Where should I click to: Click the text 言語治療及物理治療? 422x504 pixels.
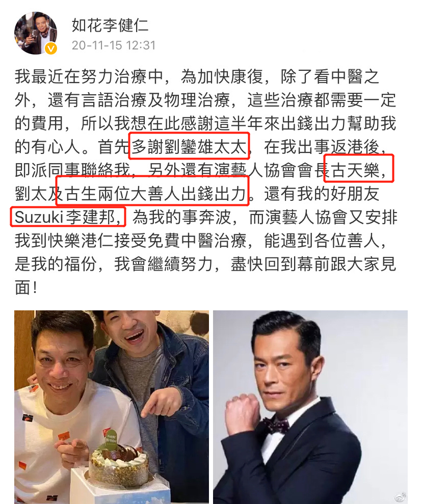click(156, 100)
